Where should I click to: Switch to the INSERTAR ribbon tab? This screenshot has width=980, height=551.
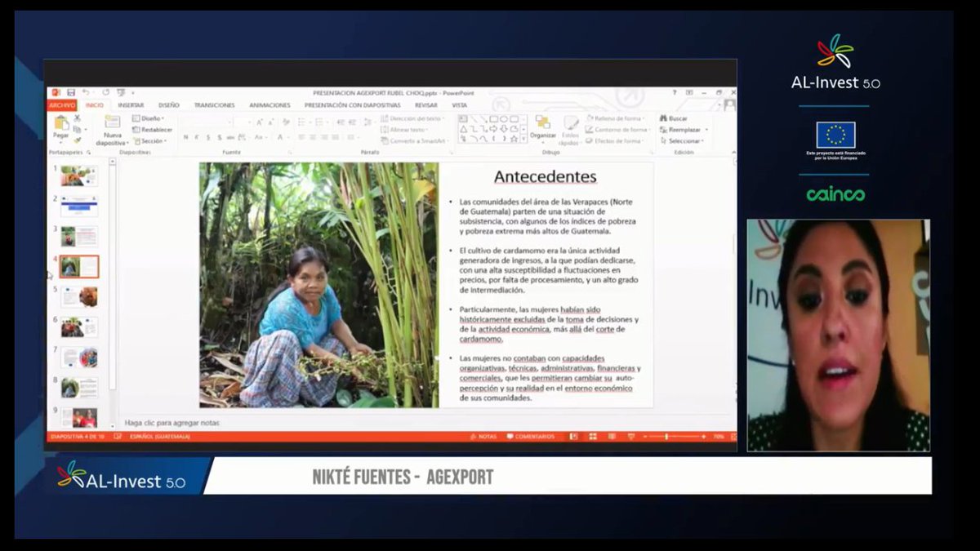(130, 105)
